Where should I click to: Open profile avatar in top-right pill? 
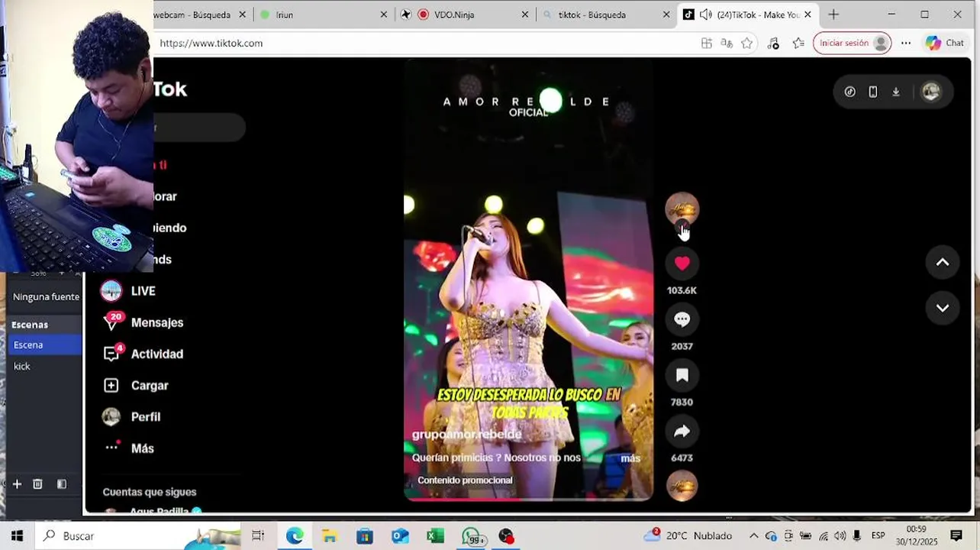[x=930, y=92]
